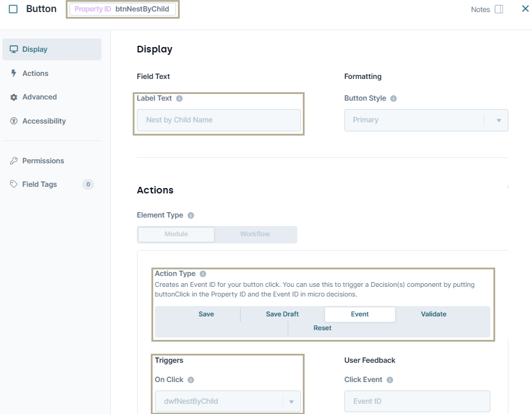This screenshot has height=414, width=532.
Task: Expand the dwfNestByChild selector arrow
Action: click(x=292, y=401)
